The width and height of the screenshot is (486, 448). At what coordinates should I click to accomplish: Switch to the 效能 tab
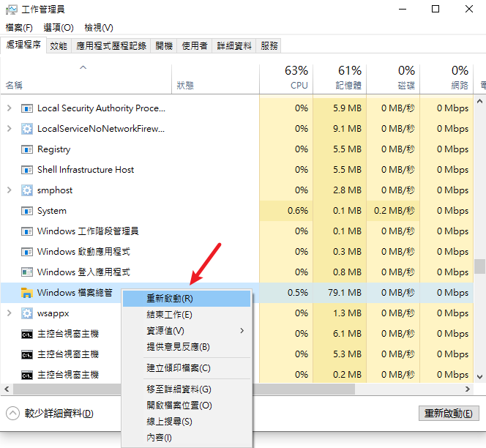[x=59, y=46]
